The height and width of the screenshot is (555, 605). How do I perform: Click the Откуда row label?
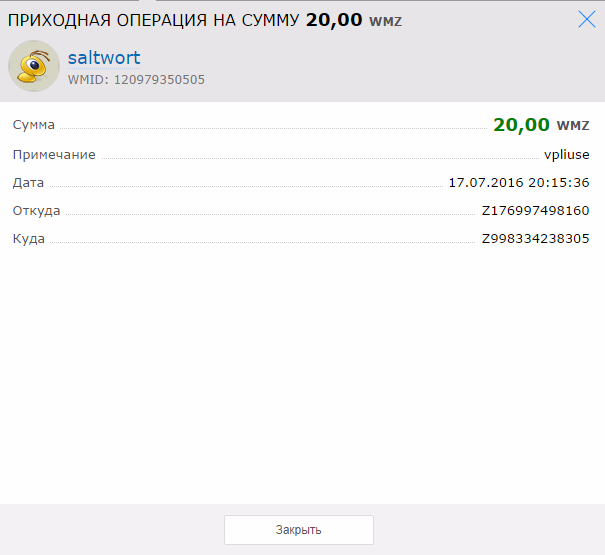click(x=36, y=211)
